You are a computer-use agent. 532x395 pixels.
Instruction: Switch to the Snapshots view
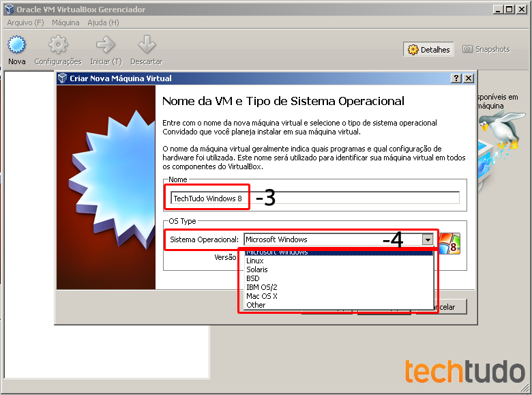pyautogui.click(x=486, y=49)
